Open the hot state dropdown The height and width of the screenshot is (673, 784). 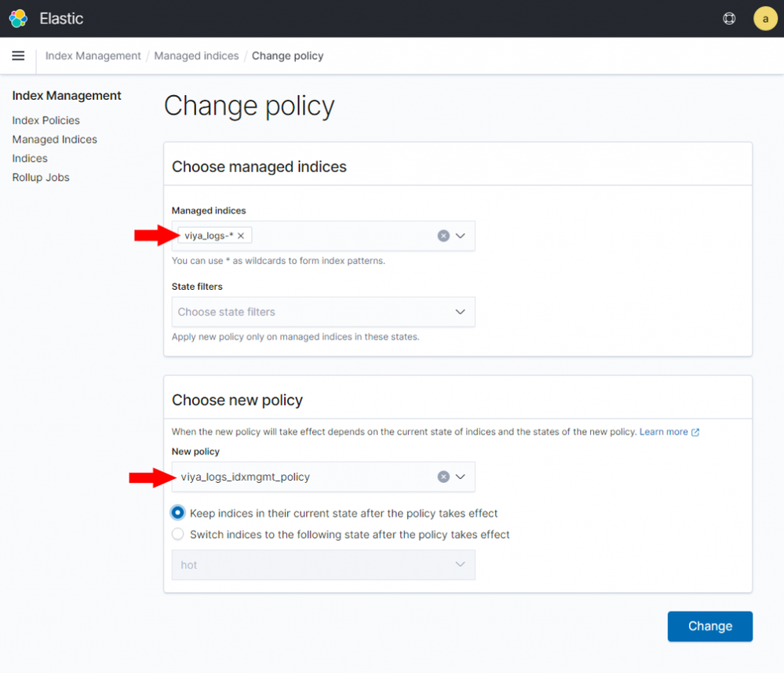[x=323, y=565]
